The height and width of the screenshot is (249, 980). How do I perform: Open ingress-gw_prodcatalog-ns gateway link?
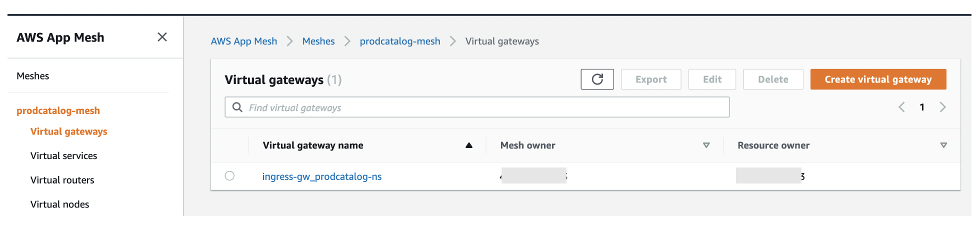pyautogui.click(x=321, y=176)
